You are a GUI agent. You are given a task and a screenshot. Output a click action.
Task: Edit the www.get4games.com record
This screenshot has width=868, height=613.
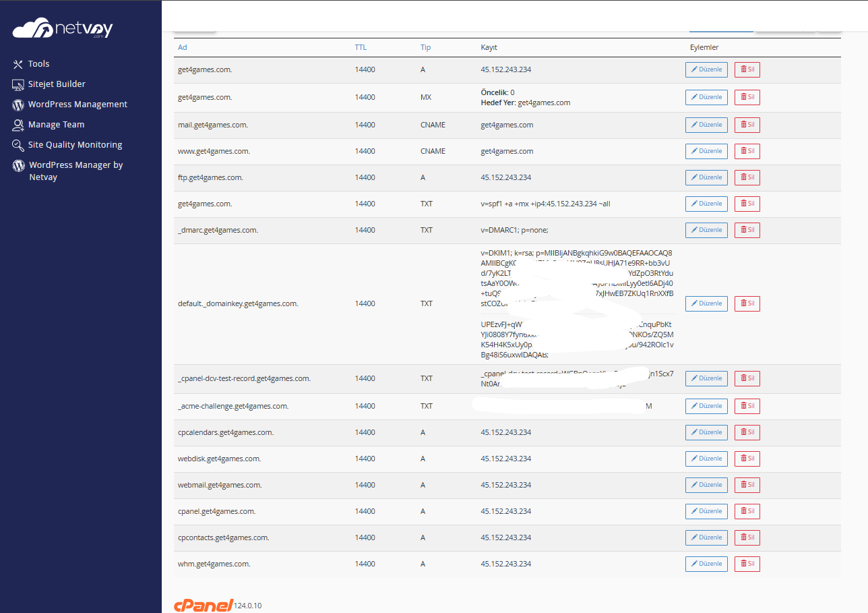pyautogui.click(x=706, y=151)
